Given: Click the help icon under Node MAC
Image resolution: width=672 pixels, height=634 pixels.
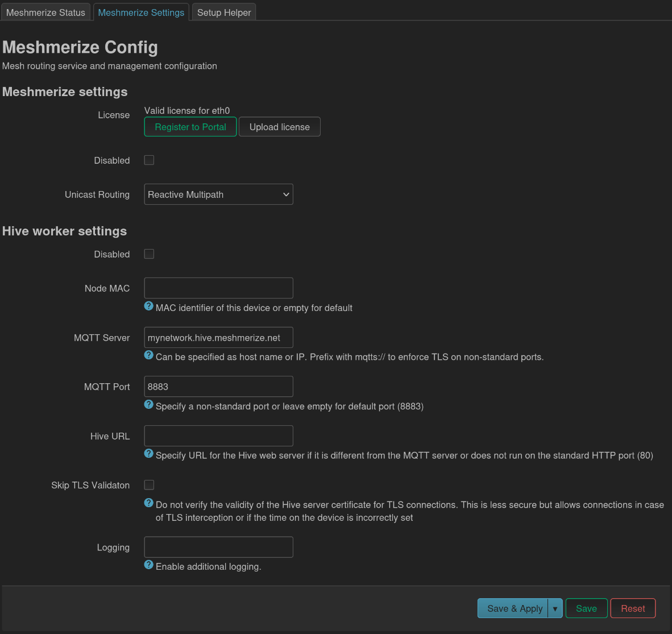Looking at the screenshot, I should 148,306.
